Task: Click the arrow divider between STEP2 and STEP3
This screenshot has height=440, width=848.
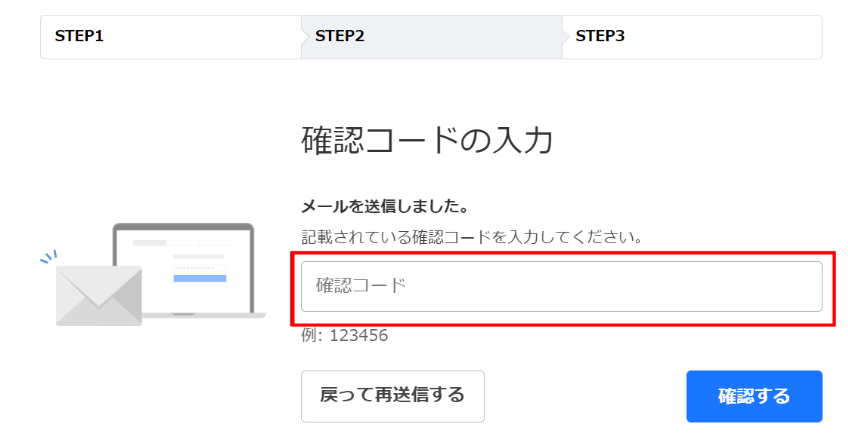Action: [x=565, y=37]
